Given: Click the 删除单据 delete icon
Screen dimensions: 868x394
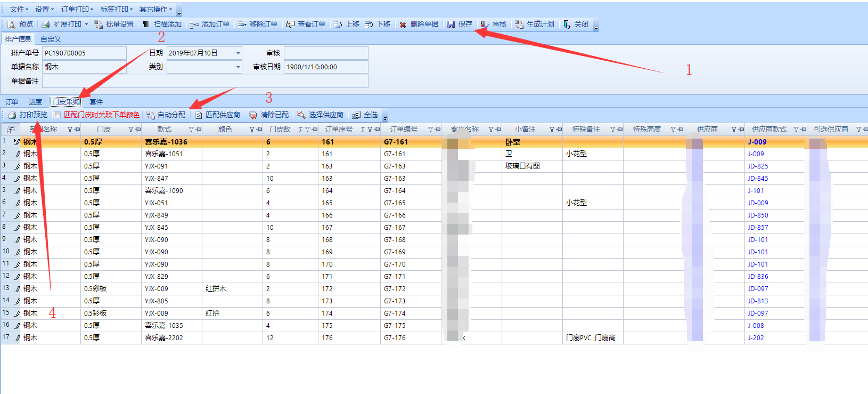Looking at the screenshot, I should (403, 25).
